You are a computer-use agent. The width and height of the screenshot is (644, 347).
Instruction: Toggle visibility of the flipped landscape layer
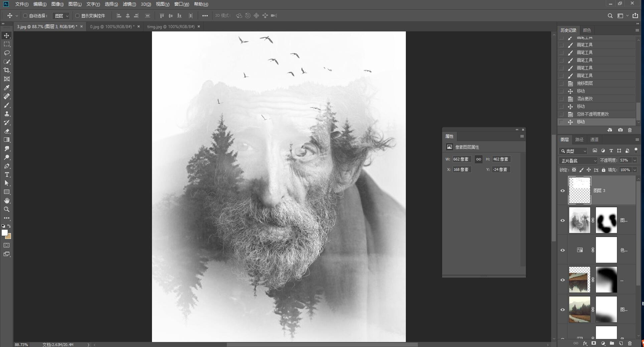[562, 280]
